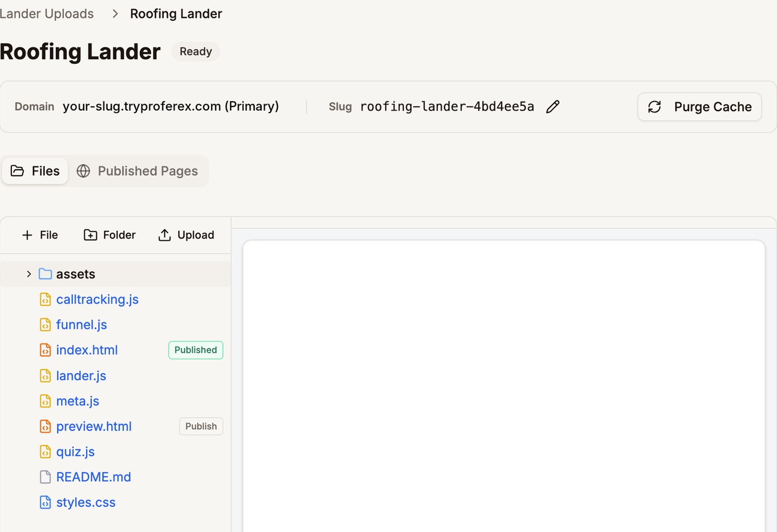Click the lander.js file icon

[45, 375]
